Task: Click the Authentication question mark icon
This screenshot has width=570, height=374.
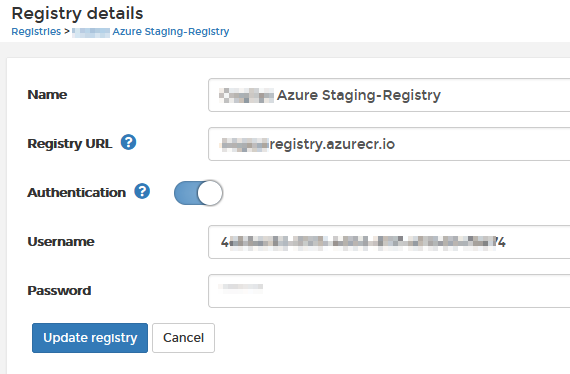Action: click(142, 191)
